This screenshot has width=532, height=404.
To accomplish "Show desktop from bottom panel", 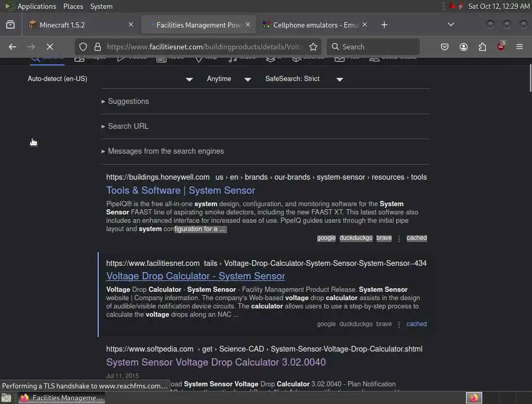I will coord(6,398).
